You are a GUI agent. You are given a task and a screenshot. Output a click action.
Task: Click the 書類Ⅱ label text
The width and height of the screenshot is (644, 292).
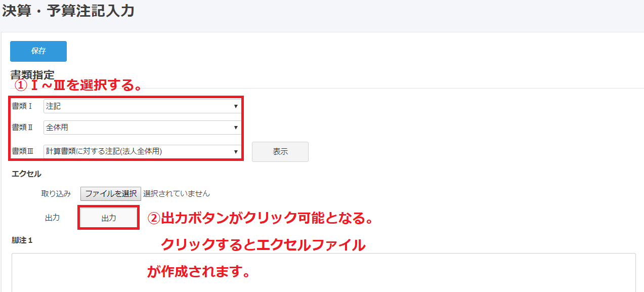(22, 128)
